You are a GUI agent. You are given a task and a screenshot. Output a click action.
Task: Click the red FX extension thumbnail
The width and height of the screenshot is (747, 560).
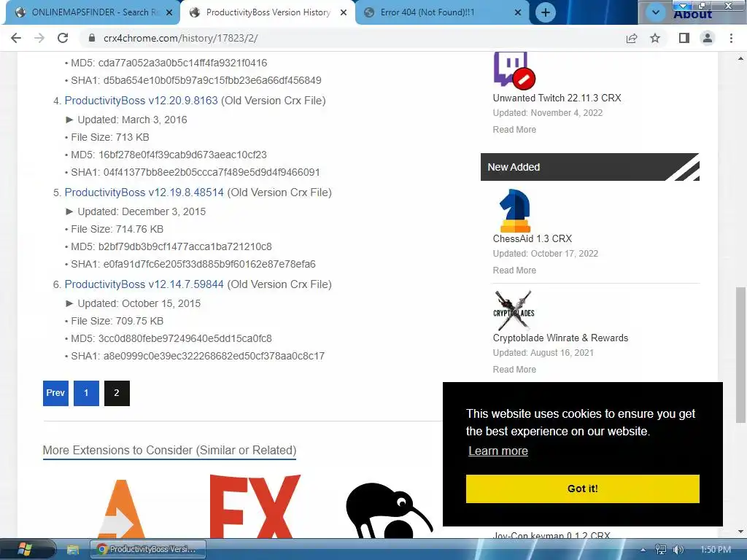coord(255,506)
